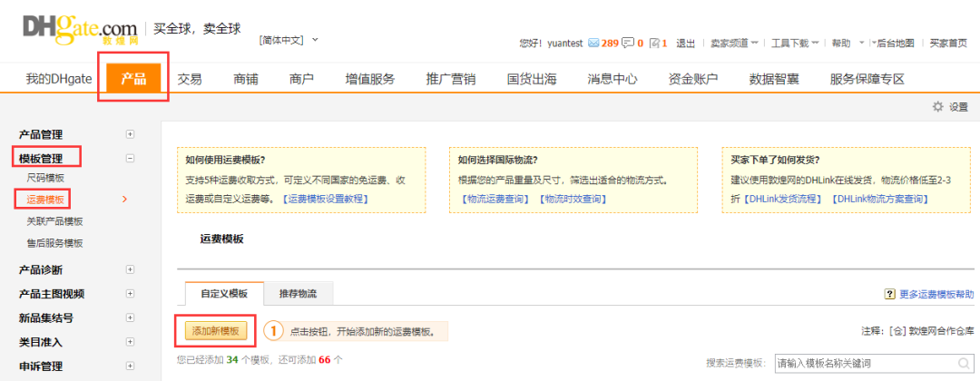Click the DHgate.com logo

(80, 29)
